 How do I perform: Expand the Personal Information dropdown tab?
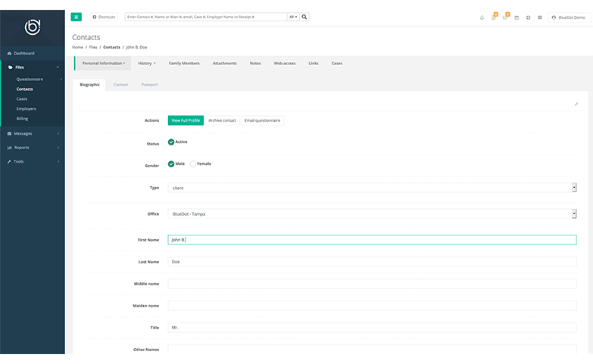click(x=103, y=64)
